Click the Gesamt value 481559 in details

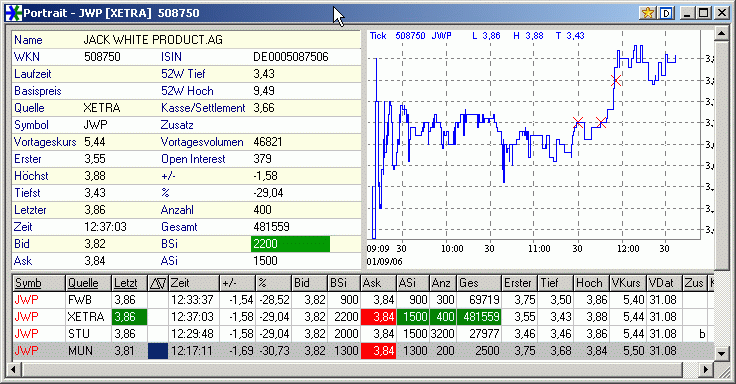click(x=271, y=227)
